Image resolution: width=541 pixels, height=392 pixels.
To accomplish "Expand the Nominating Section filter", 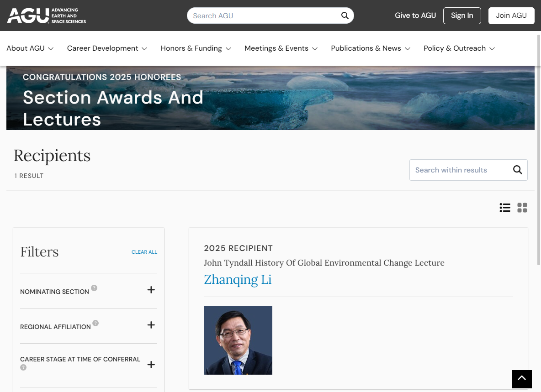I will [x=151, y=290].
